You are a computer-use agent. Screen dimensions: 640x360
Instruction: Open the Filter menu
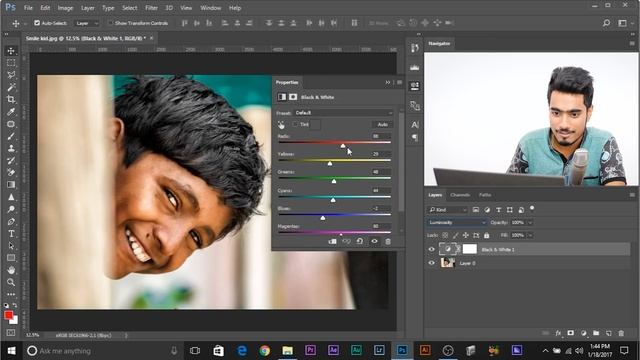click(x=151, y=8)
